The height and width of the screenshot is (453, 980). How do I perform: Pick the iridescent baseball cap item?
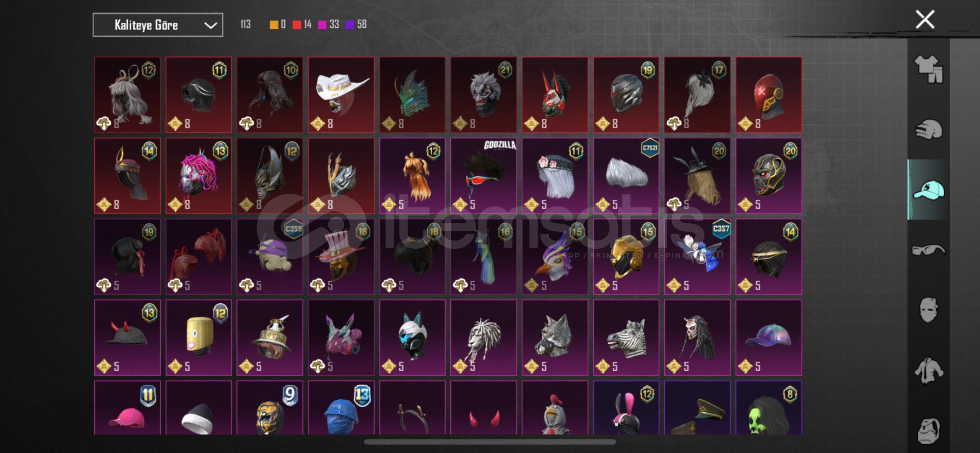pos(769,338)
